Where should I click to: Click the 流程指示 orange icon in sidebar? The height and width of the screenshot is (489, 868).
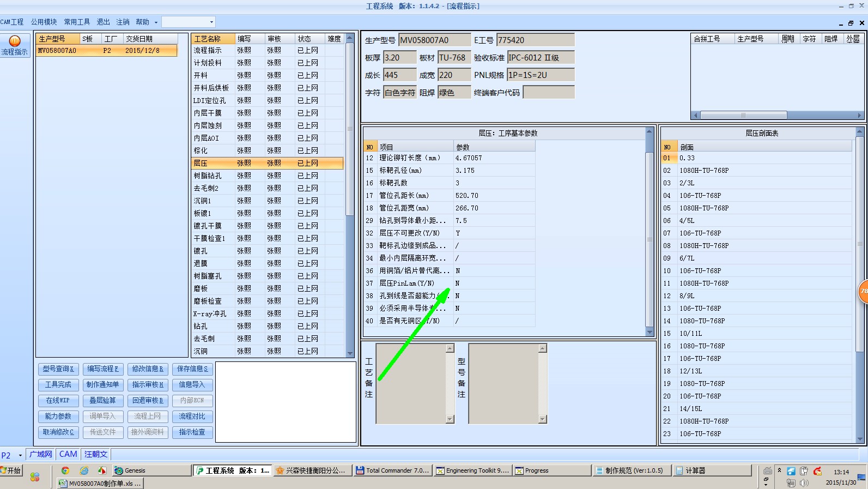[15, 41]
